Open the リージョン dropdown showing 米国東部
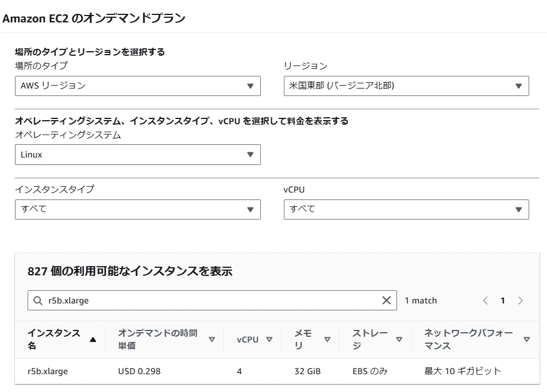 406,86
